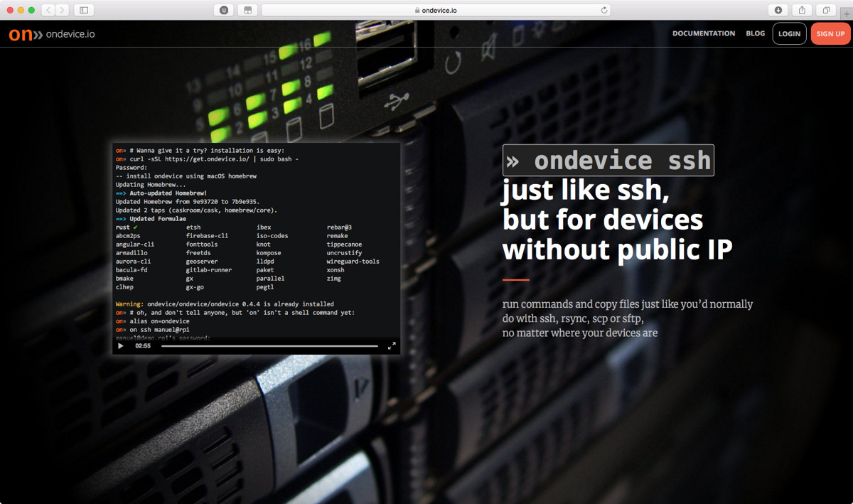The width and height of the screenshot is (853, 504).
Task: Click the extension icon left of address bar
Action: click(247, 10)
